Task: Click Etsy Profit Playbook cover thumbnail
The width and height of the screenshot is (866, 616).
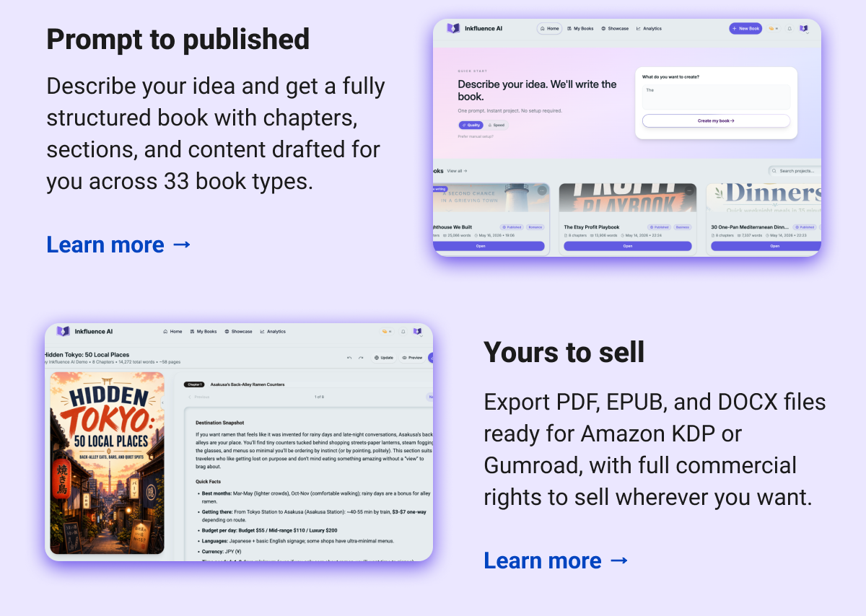Action: (x=628, y=198)
